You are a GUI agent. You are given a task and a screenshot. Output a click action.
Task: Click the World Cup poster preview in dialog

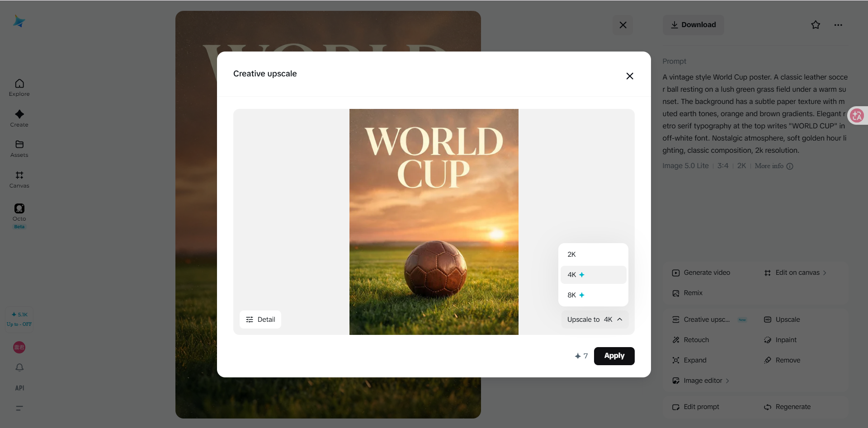(434, 222)
